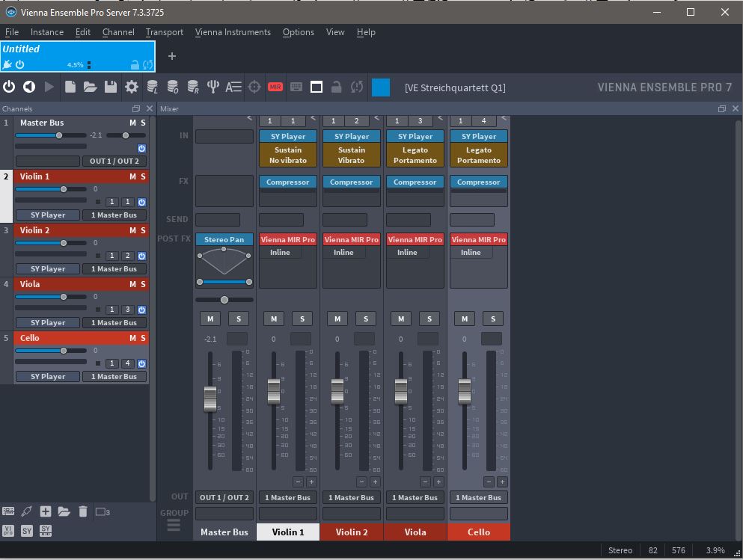This screenshot has height=560, width=743.
Task: Open the Channel menu
Action: [118, 32]
